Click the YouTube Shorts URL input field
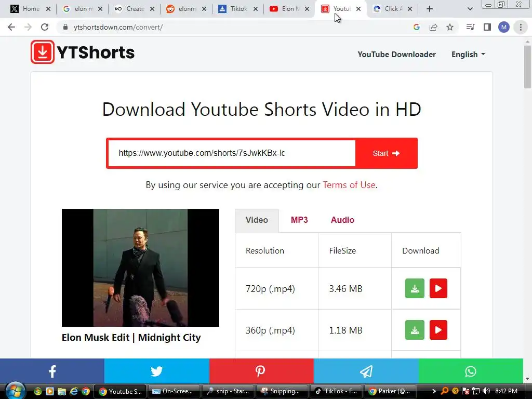Viewport: 532px width, 399px height. [x=232, y=153]
